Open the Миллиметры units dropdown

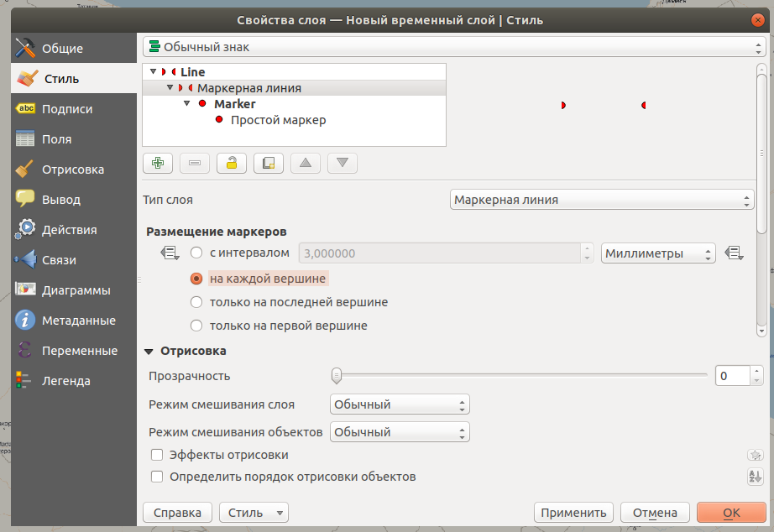658,253
